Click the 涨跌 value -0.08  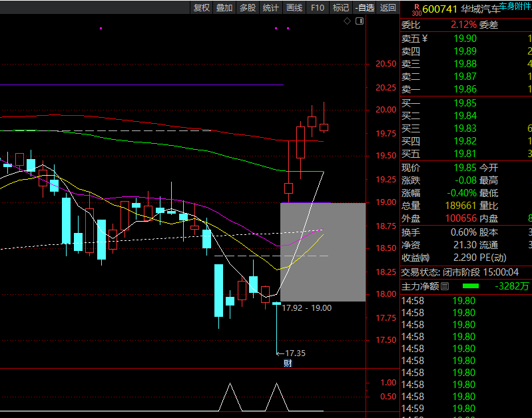pyautogui.click(x=466, y=180)
